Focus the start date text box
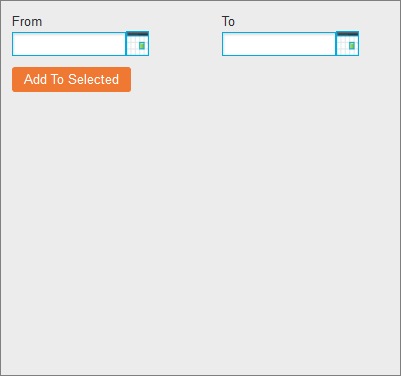The width and height of the screenshot is (401, 376). pyautogui.click(x=69, y=44)
